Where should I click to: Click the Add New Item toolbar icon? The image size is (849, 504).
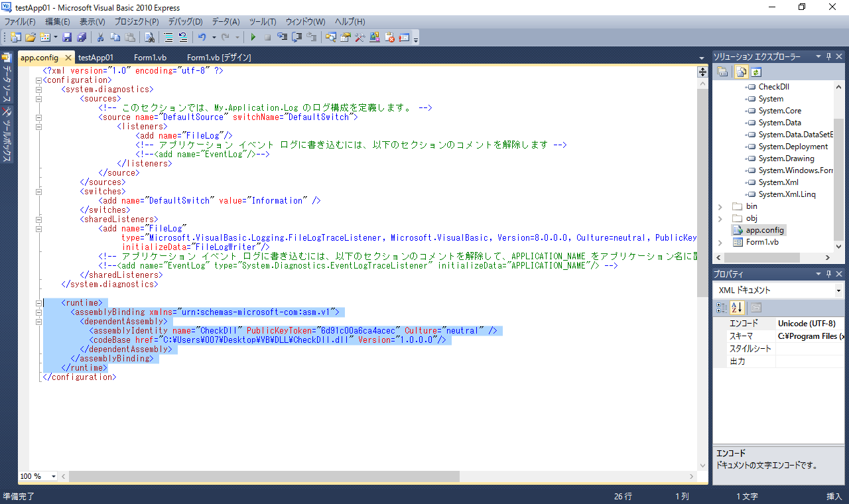coord(44,37)
